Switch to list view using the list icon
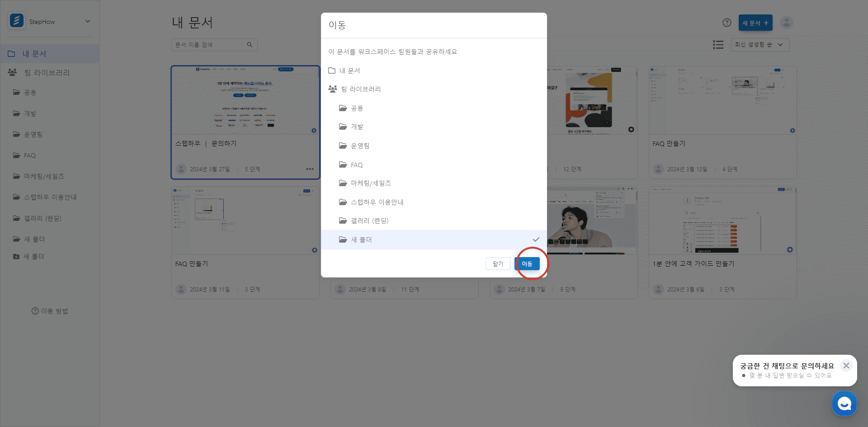The width and height of the screenshot is (868, 427). tap(718, 45)
